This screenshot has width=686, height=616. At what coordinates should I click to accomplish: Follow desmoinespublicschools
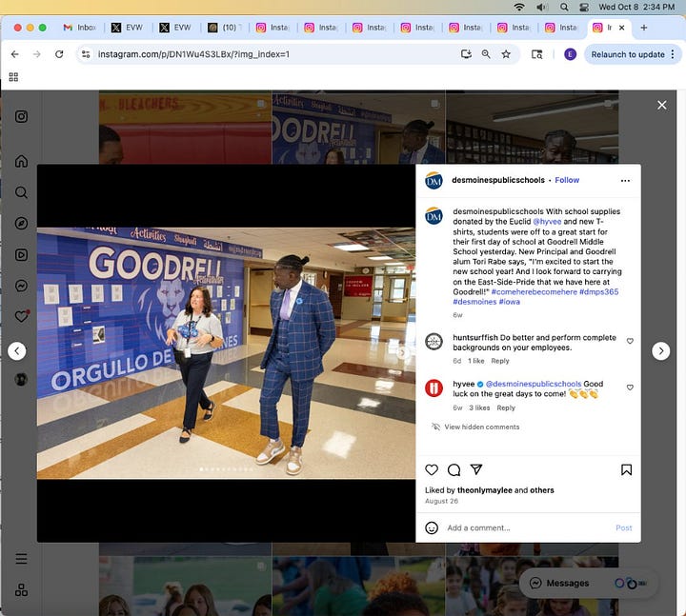(x=567, y=180)
